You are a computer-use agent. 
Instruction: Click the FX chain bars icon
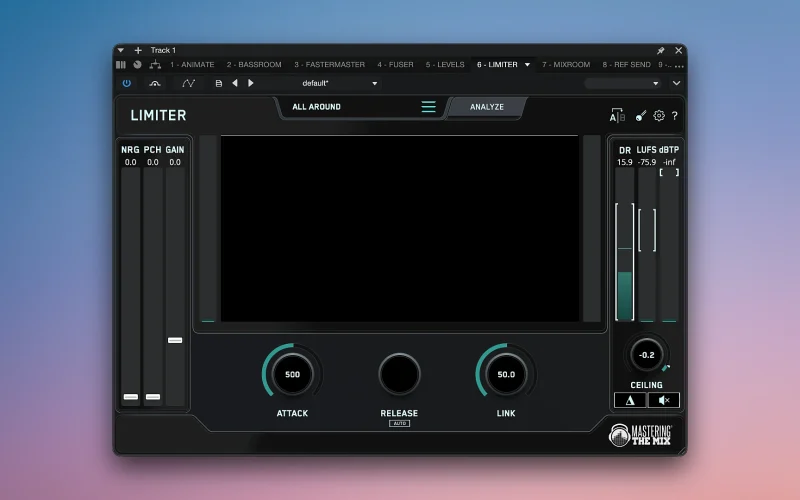coord(121,65)
